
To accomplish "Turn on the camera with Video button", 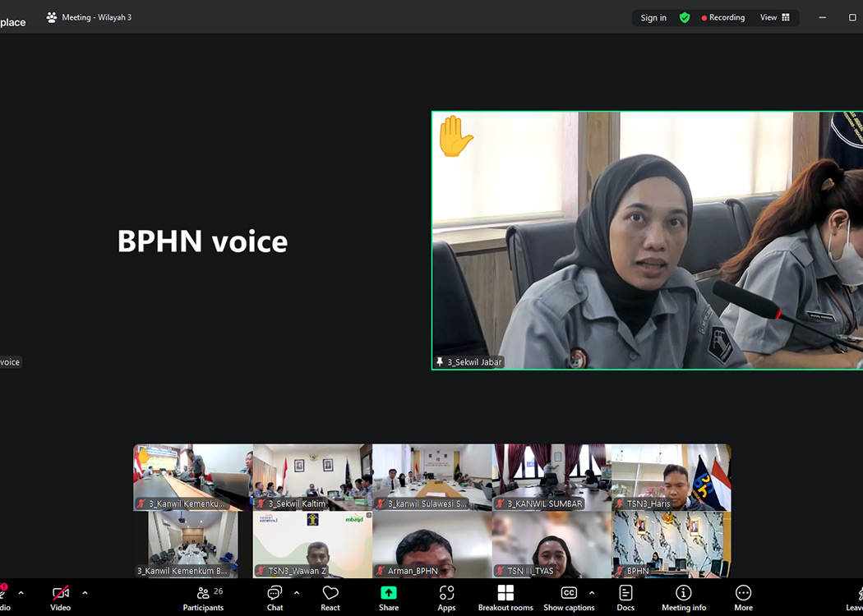I will [60, 598].
